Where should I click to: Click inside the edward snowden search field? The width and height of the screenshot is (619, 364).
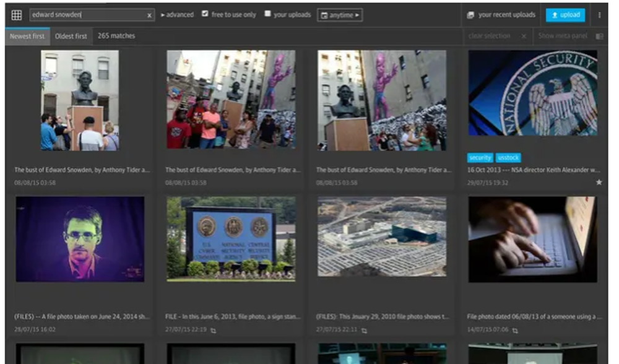[x=87, y=14]
